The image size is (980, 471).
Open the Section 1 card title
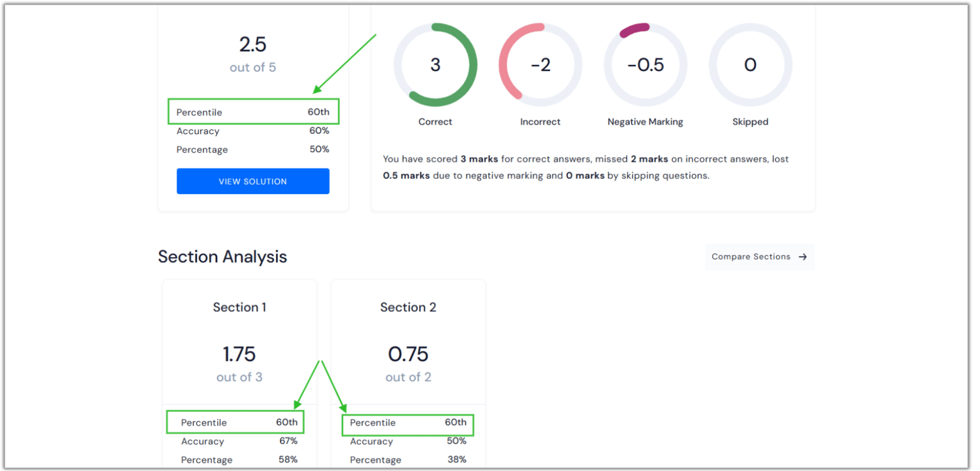[239, 307]
